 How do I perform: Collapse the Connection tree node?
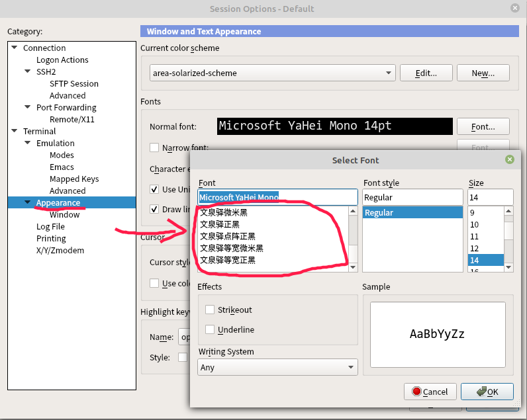click(x=15, y=48)
